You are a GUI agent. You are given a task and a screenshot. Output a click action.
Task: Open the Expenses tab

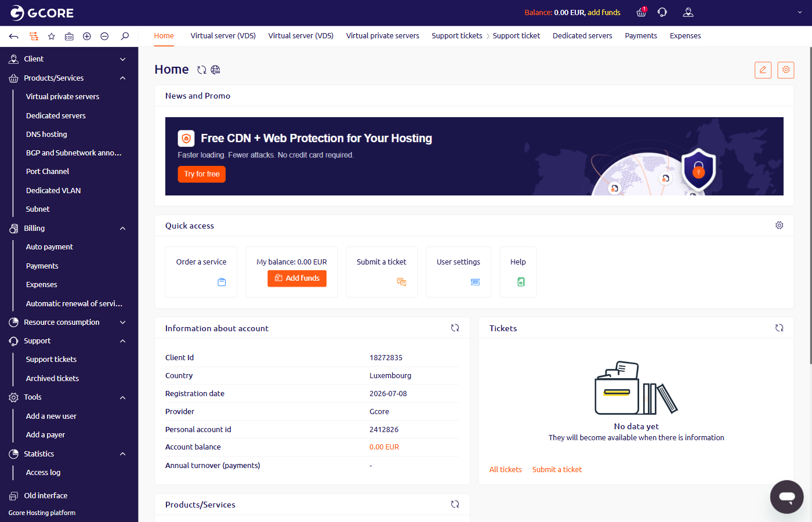(686, 36)
